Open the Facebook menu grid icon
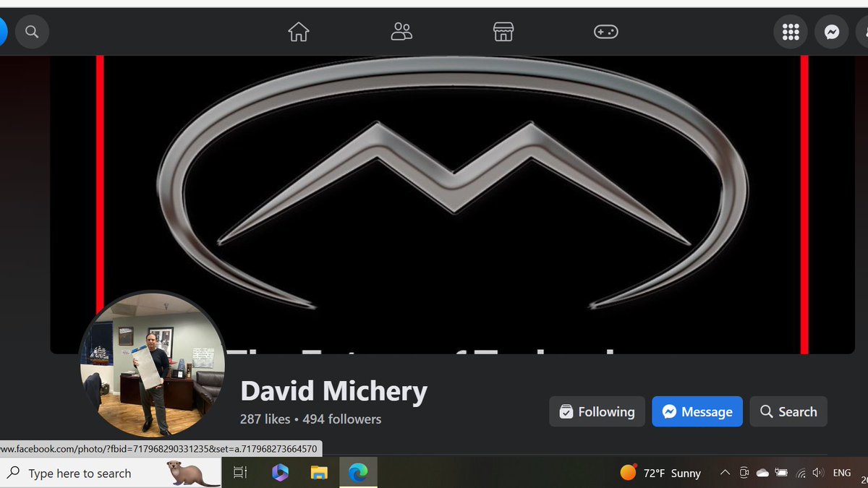The width and height of the screenshot is (868, 488). click(791, 32)
